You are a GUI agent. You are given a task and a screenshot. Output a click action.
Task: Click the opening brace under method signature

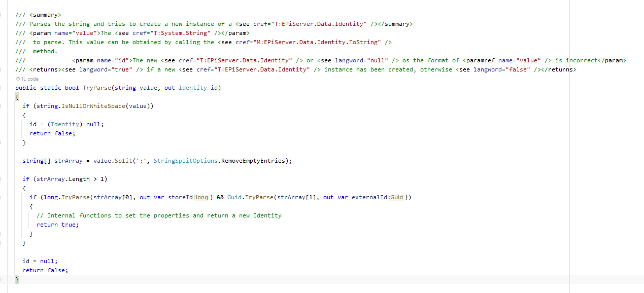[17, 97]
